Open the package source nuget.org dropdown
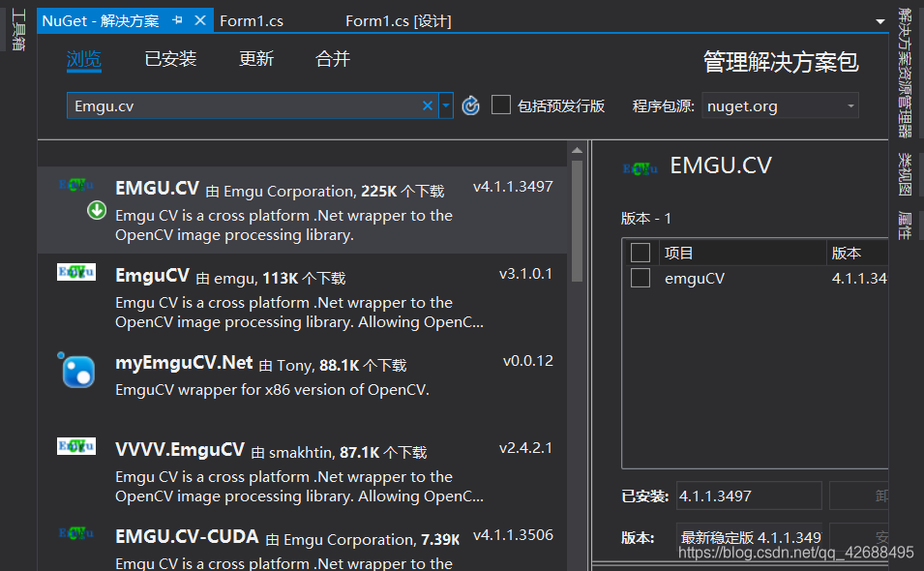924x571 pixels. (780, 105)
